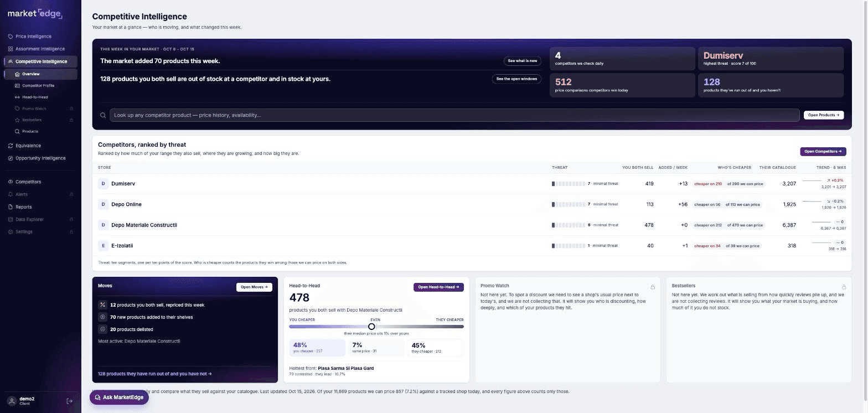868x413 pixels.
Task: Click the Data Explorer database icon
Action: coord(11,219)
